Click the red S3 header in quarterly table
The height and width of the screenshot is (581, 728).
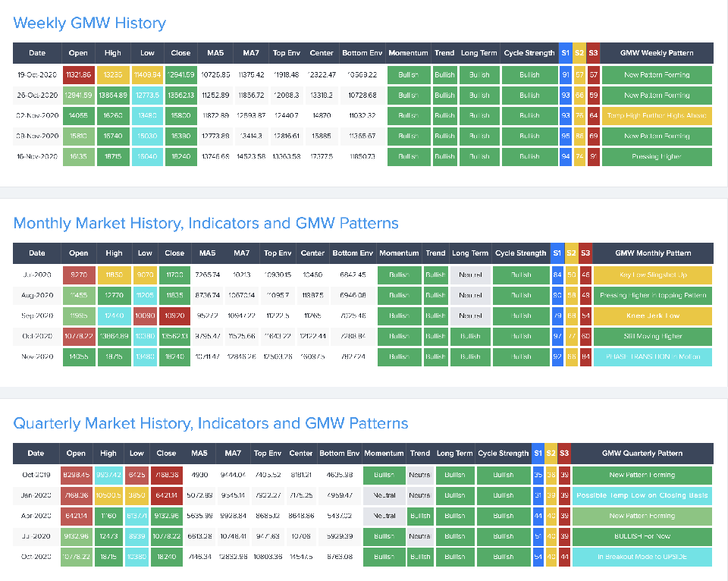[x=564, y=454]
